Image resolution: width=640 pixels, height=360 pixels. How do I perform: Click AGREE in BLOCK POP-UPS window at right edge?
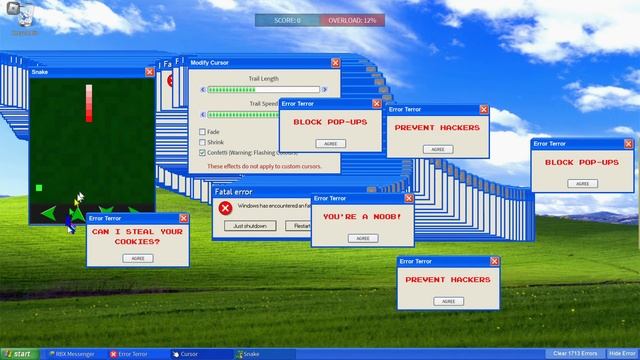click(x=582, y=184)
